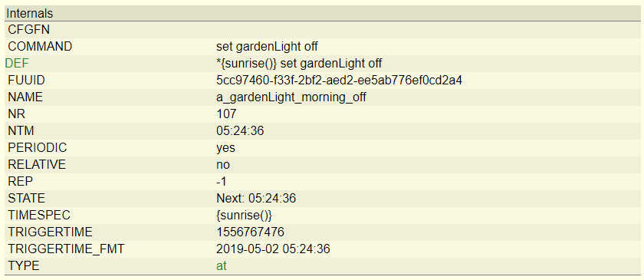Click the NR value 107
644x280 pixels.
click(x=226, y=114)
